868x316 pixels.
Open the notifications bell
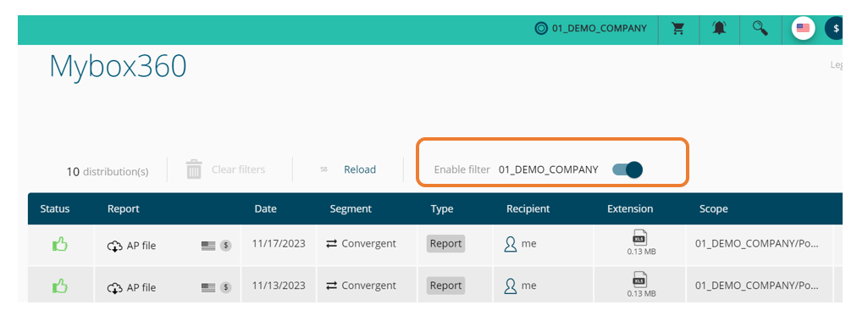tap(719, 28)
